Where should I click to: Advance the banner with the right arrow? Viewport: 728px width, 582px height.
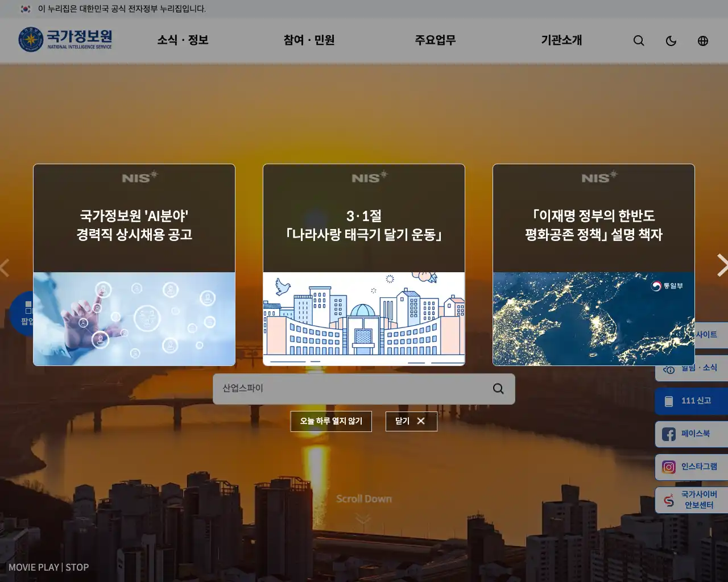[x=722, y=265]
